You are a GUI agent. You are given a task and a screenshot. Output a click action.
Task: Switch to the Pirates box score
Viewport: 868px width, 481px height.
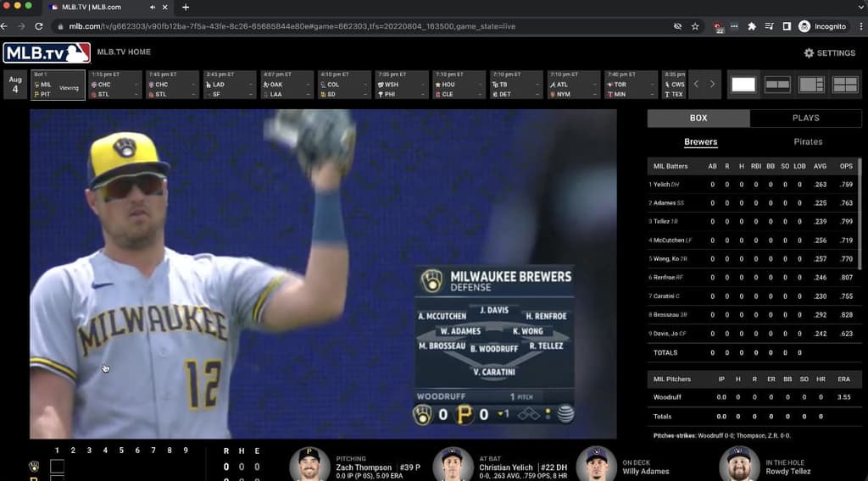(x=808, y=141)
